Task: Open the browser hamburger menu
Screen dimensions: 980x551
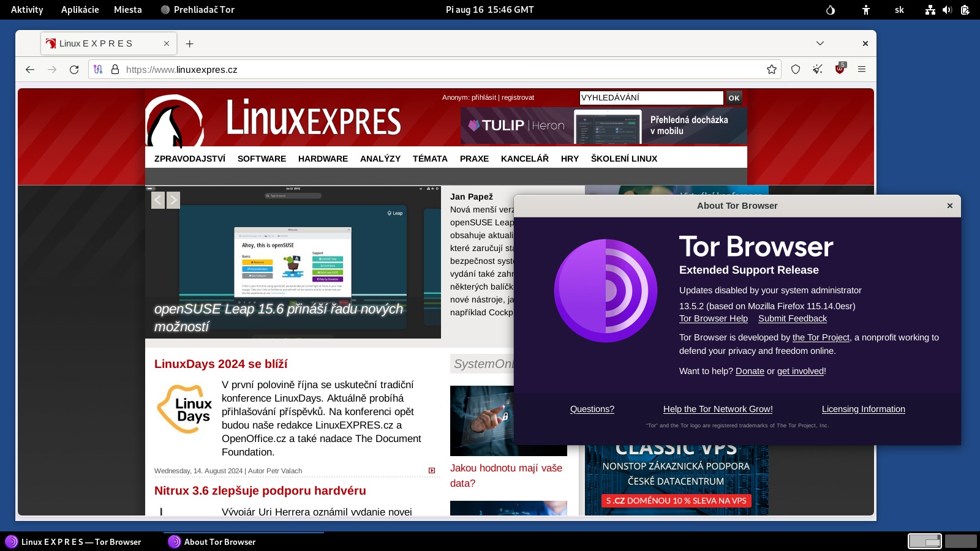Action: [862, 70]
